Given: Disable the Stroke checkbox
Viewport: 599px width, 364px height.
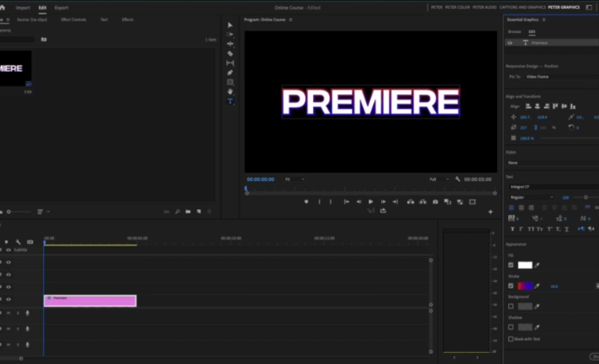Looking at the screenshot, I should (511, 285).
